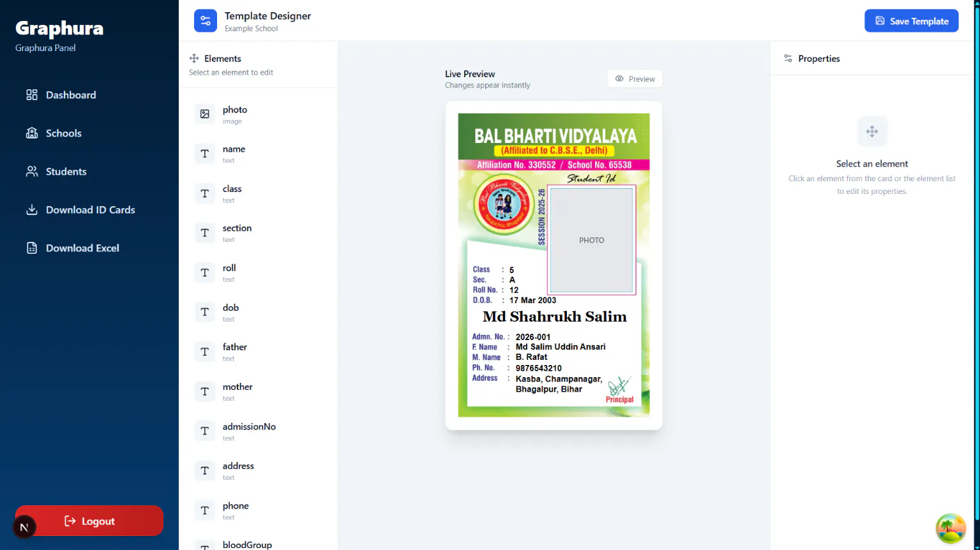Click the Logout button
This screenshot has width=980, height=550.
pos(89,521)
